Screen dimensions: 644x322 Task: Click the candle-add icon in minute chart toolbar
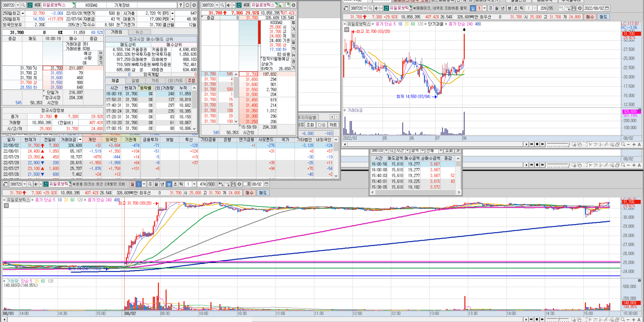click(x=221, y=184)
